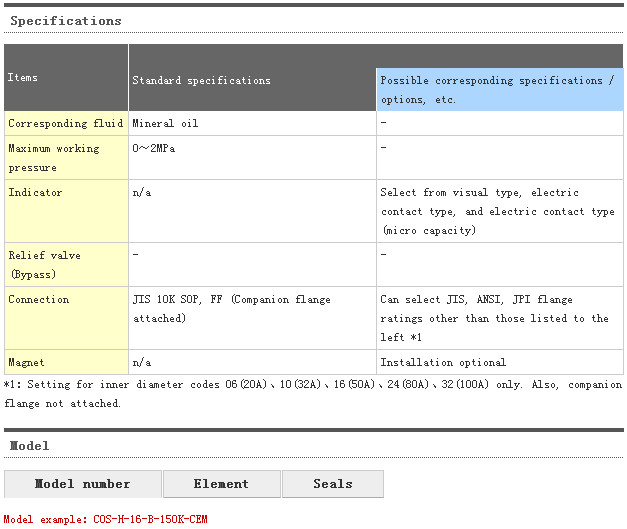Click the JIS 10K SOP, FF connection cell
The height and width of the screenshot is (529, 627).
click(x=231, y=308)
